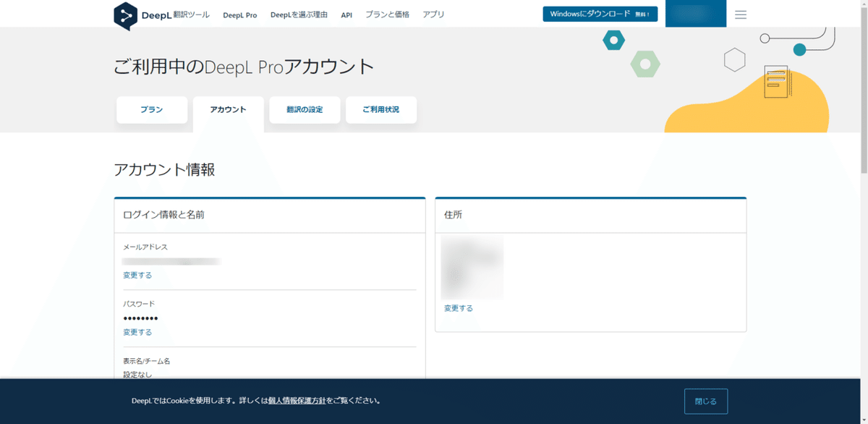The image size is (868, 424).
Task: Go to DeepLを選ぶ理由 page
Action: tap(299, 14)
